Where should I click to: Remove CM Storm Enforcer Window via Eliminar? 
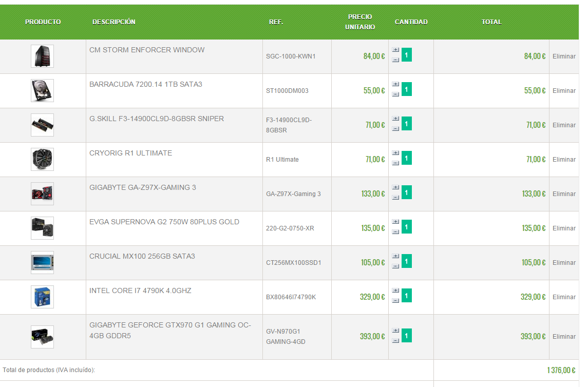pos(564,56)
